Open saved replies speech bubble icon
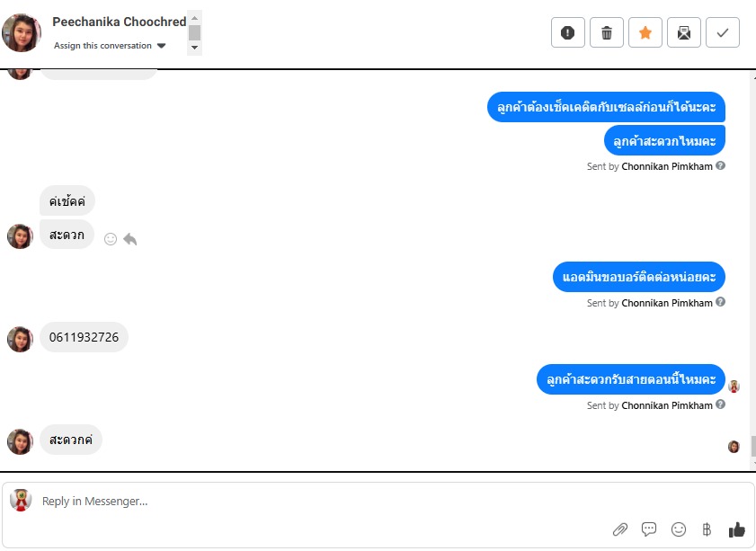 (649, 529)
